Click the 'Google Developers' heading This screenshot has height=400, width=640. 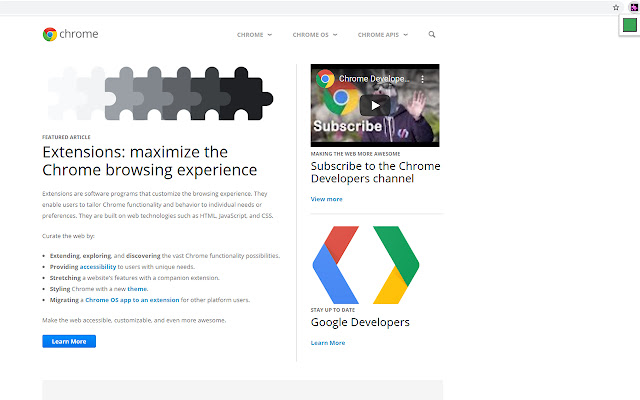click(x=360, y=322)
